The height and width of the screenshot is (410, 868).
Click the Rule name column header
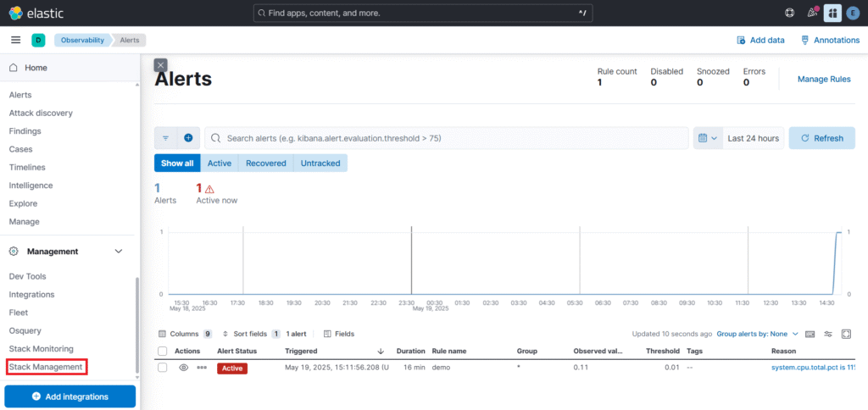pyautogui.click(x=449, y=351)
